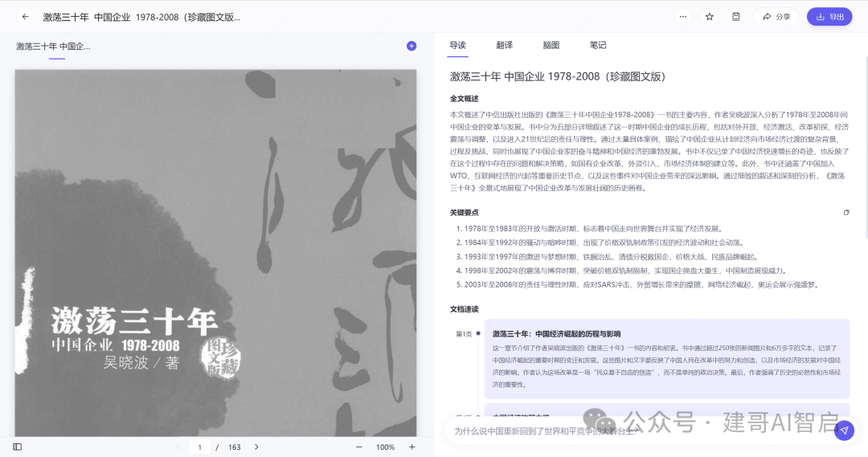The height and width of the screenshot is (457, 868).
Task: Copy the 关键要点 section content
Action: pyautogui.click(x=845, y=213)
